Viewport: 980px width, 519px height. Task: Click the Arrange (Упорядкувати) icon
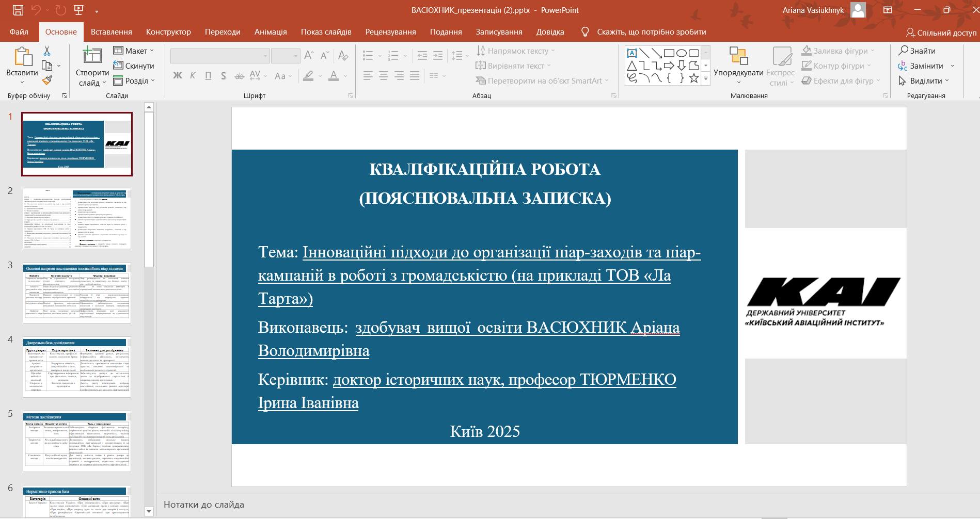tap(738, 56)
